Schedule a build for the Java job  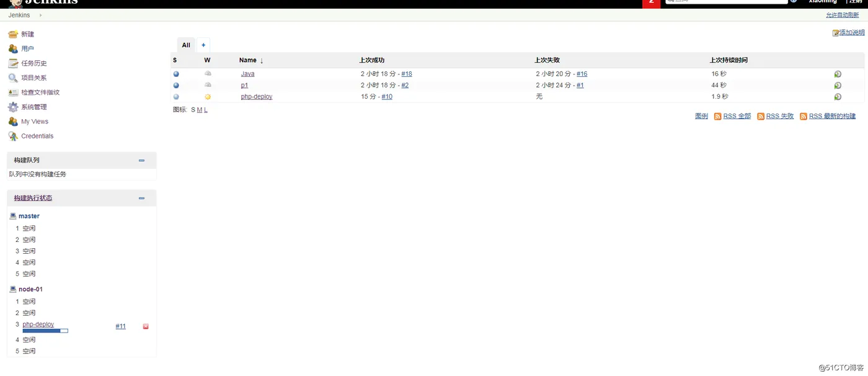pyautogui.click(x=838, y=74)
